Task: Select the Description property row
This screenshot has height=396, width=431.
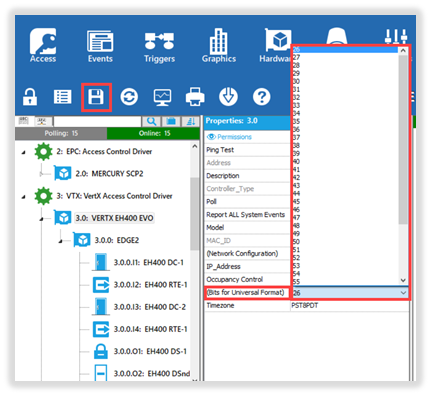Action: (x=247, y=176)
